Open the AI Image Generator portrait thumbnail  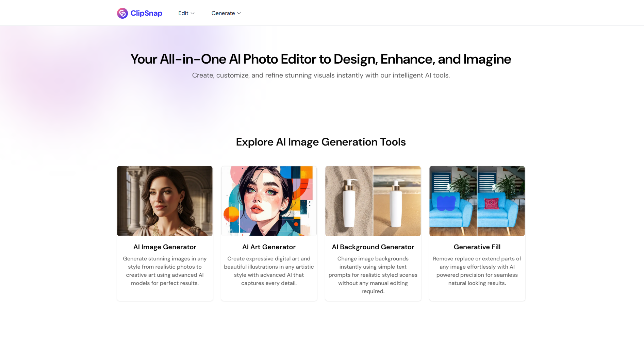(x=165, y=201)
